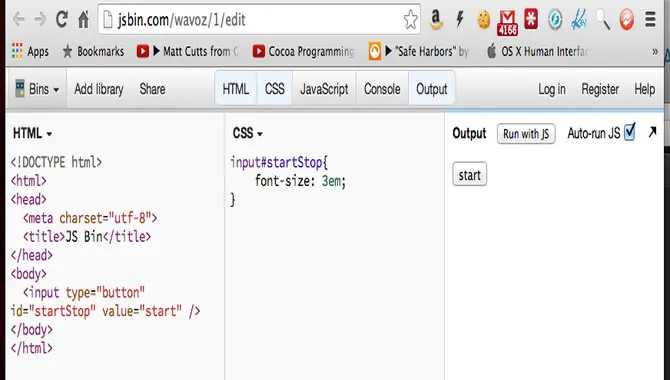Click the red asterisk extension icon
Screen dimensions: 670x380
point(531,19)
